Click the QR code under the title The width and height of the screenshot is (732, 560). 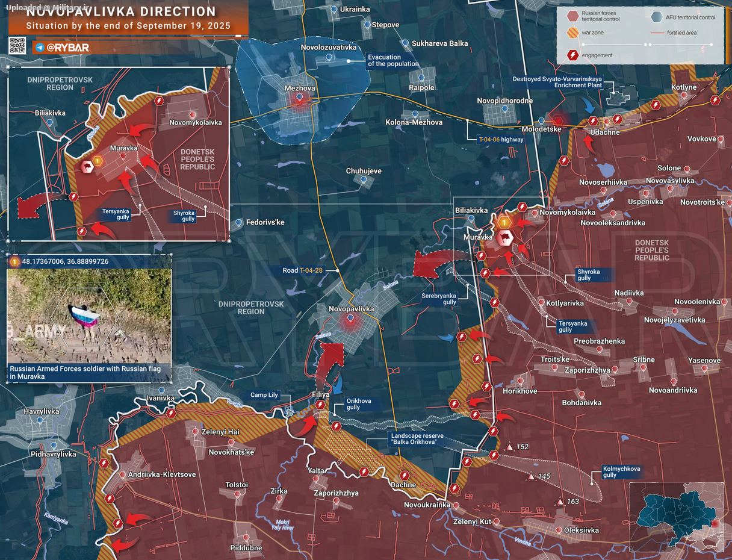pos(17,46)
